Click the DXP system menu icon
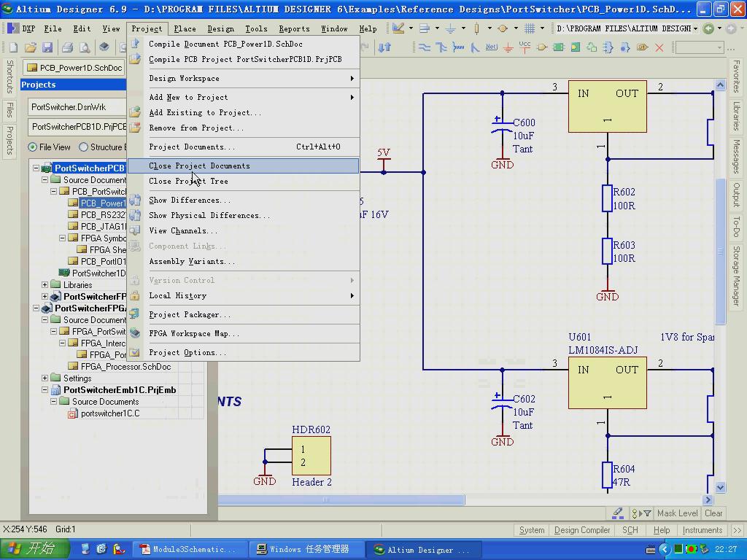Image resolution: width=747 pixels, height=560 pixels. (21, 28)
